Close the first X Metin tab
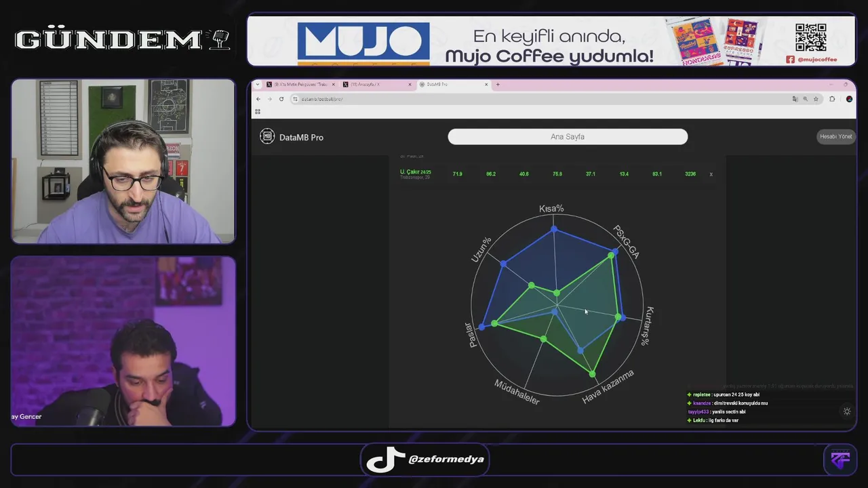 tap(333, 85)
